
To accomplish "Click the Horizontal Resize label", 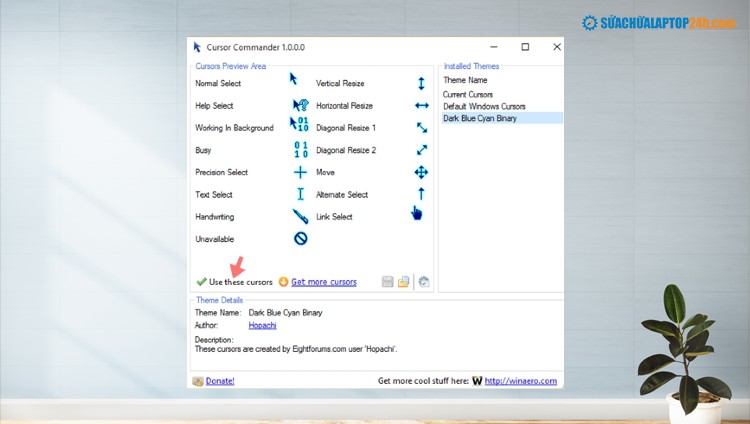I will 344,106.
